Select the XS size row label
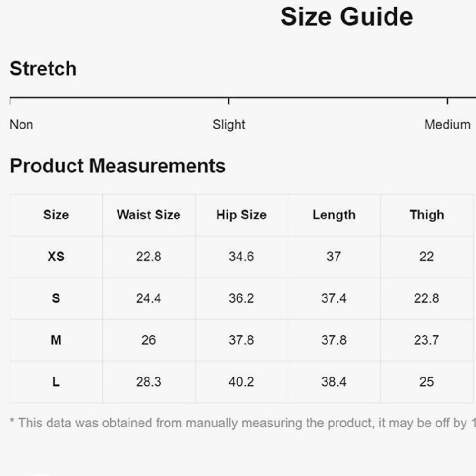 pos(56,257)
